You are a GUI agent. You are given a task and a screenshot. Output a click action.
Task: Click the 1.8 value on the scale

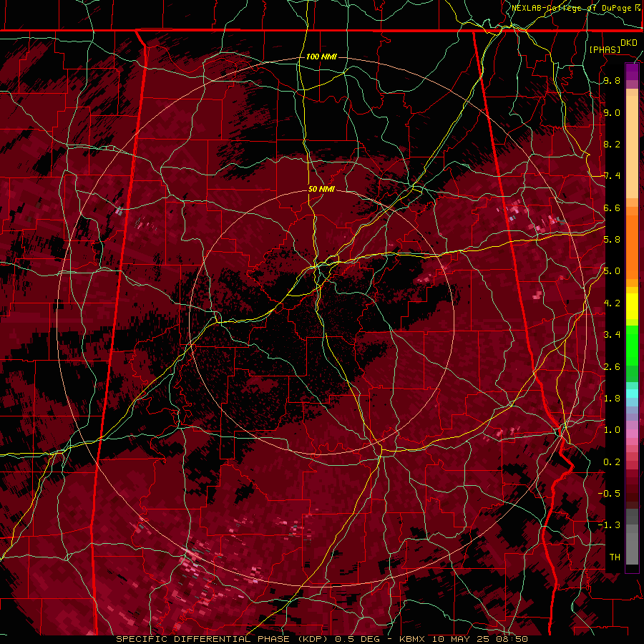612,399
